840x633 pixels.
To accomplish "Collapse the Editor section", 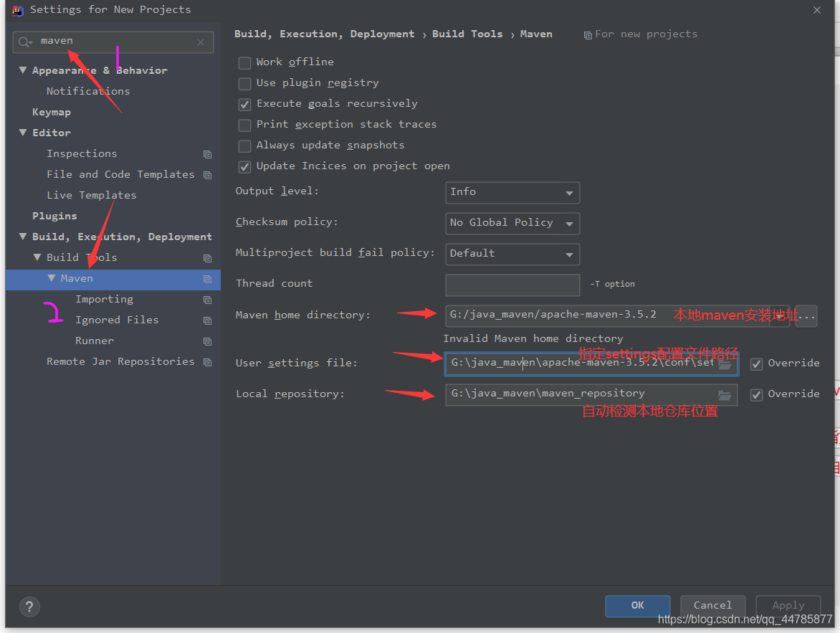I will [x=22, y=133].
